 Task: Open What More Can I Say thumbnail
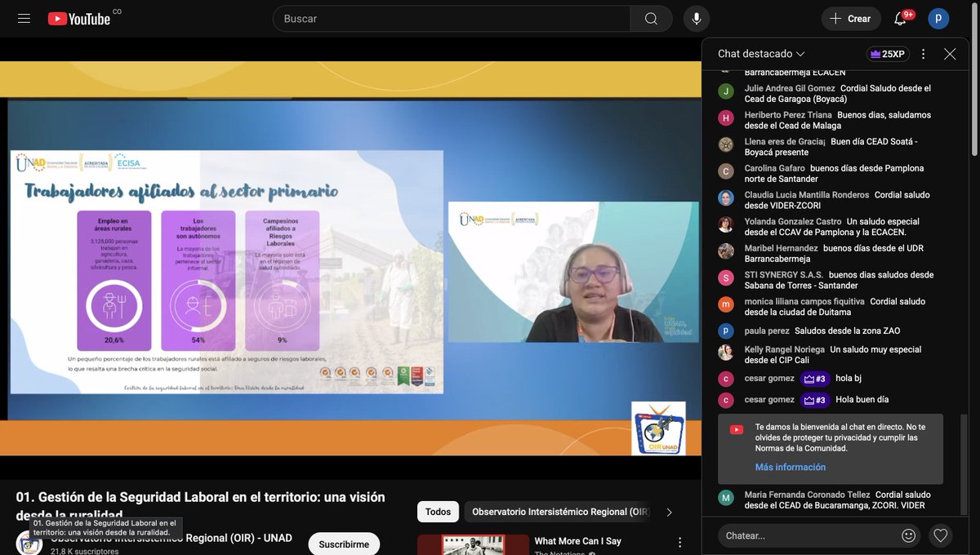473,544
